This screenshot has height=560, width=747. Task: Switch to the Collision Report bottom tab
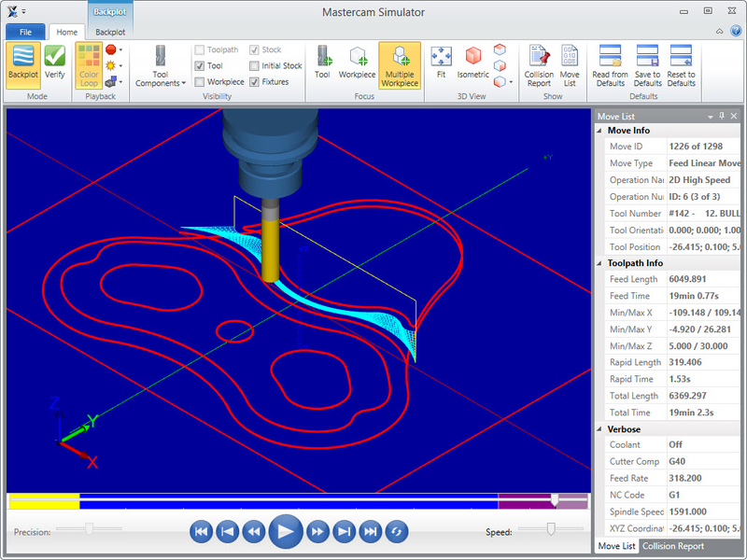[673, 546]
